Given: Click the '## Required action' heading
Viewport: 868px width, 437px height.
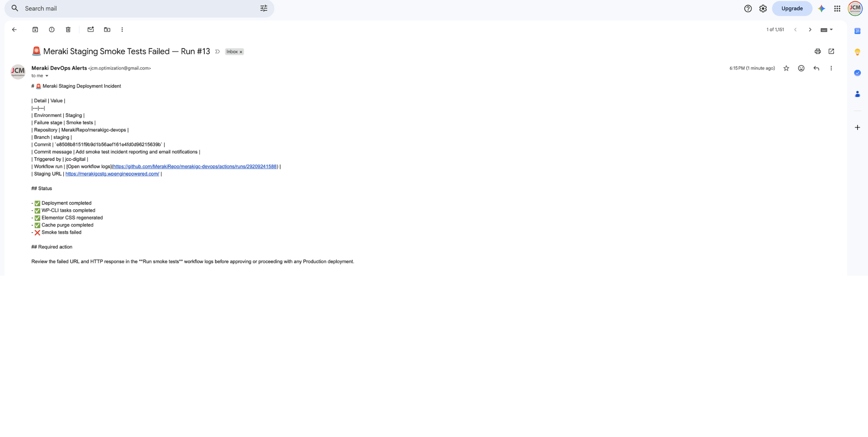Looking at the screenshot, I should [x=52, y=247].
